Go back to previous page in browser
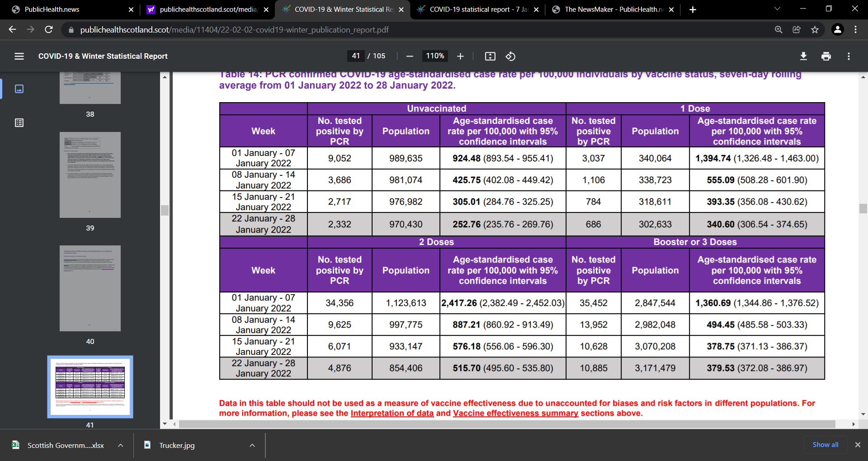This screenshot has width=868, height=461. click(x=12, y=29)
